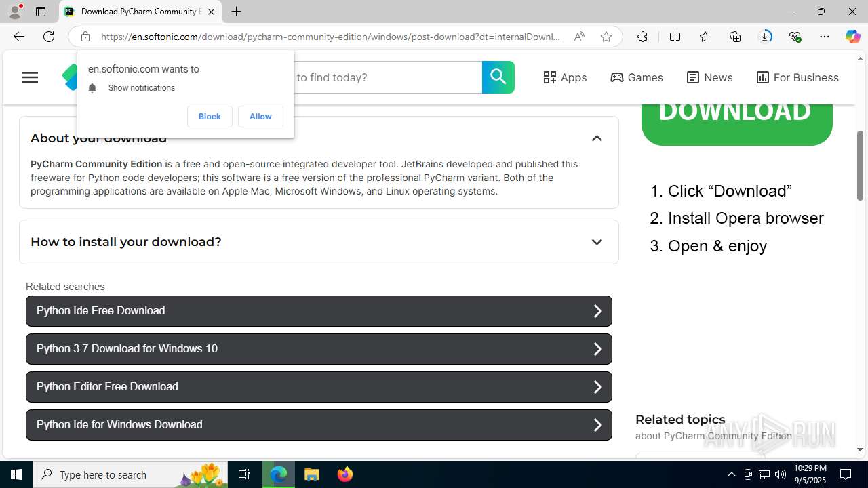Add this page to favorites
This screenshot has height=488, width=868.
606,37
